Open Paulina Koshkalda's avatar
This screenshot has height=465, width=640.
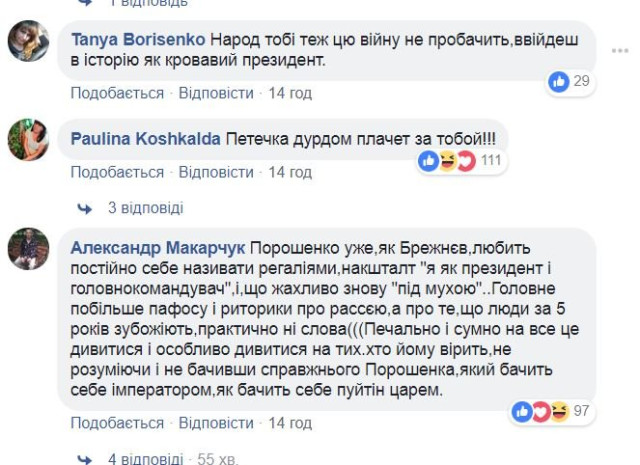point(28,139)
